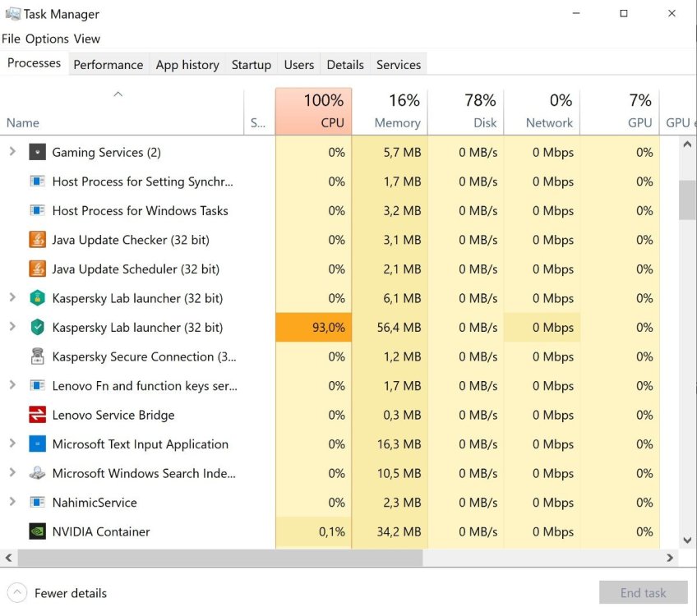Click the vertical scrollbar thumb
The height and width of the screenshot is (616, 697).
(x=687, y=200)
